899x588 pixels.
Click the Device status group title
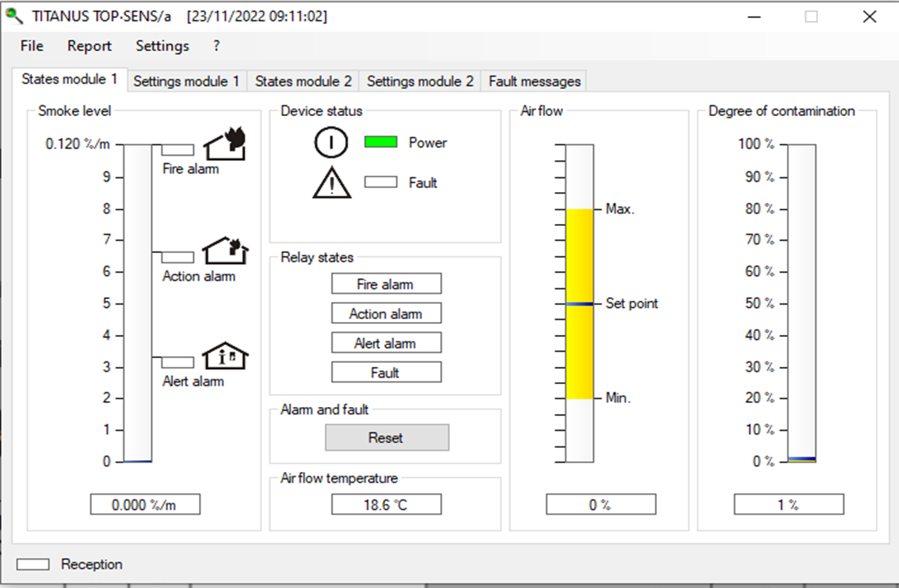pyautogui.click(x=322, y=111)
